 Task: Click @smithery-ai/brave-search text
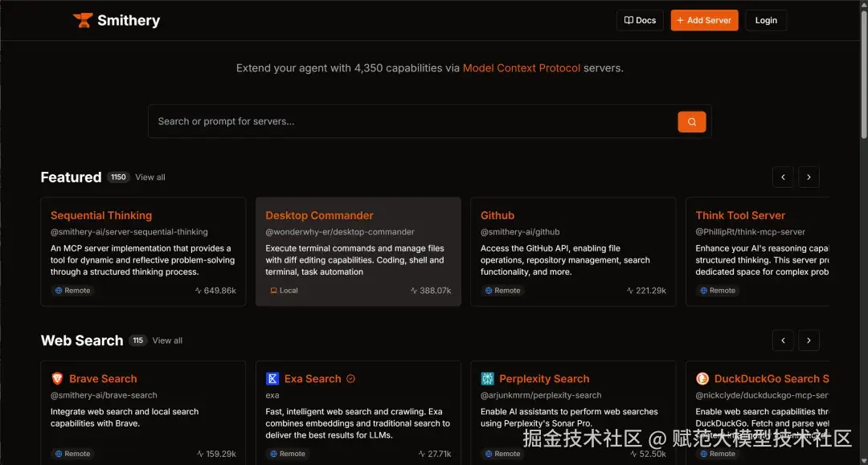pyautogui.click(x=104, y=395)
